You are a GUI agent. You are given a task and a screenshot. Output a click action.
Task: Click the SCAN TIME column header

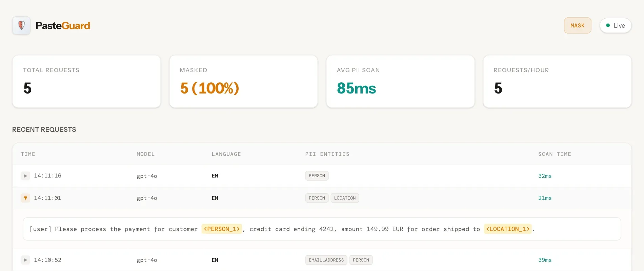tap(555, 154)
